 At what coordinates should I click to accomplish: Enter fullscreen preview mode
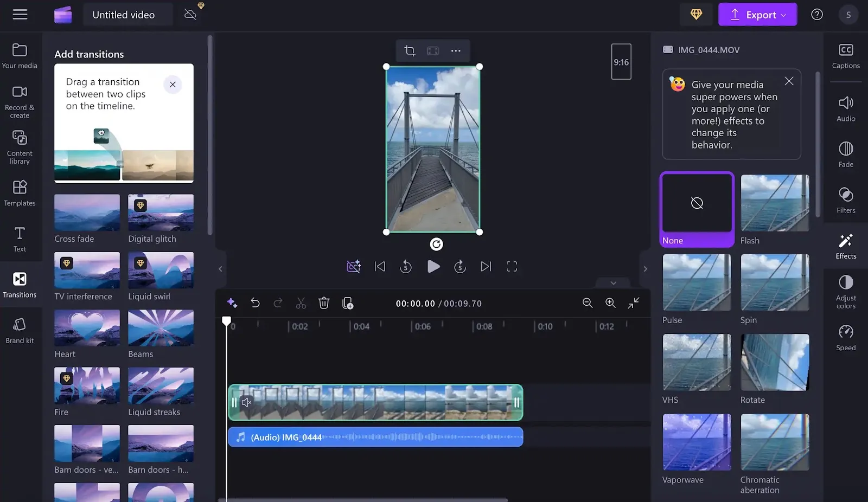click(512, 267)
